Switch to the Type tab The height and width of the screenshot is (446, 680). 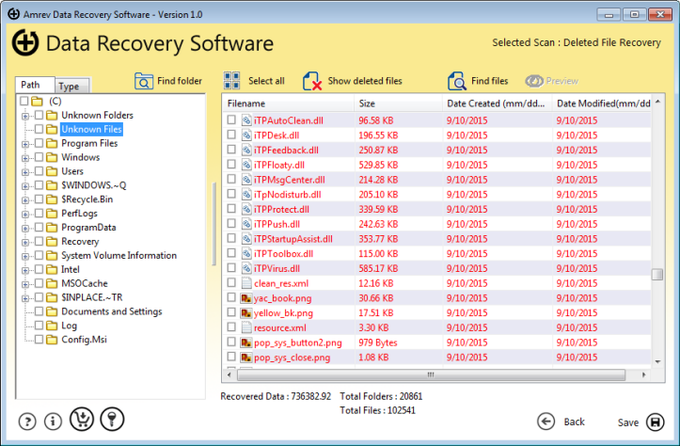click(72, 86)
